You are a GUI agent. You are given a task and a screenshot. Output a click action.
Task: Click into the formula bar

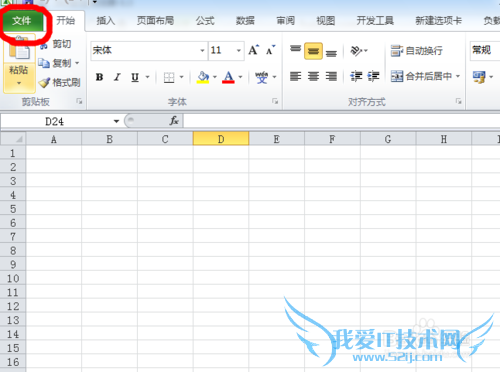(342, 121)
